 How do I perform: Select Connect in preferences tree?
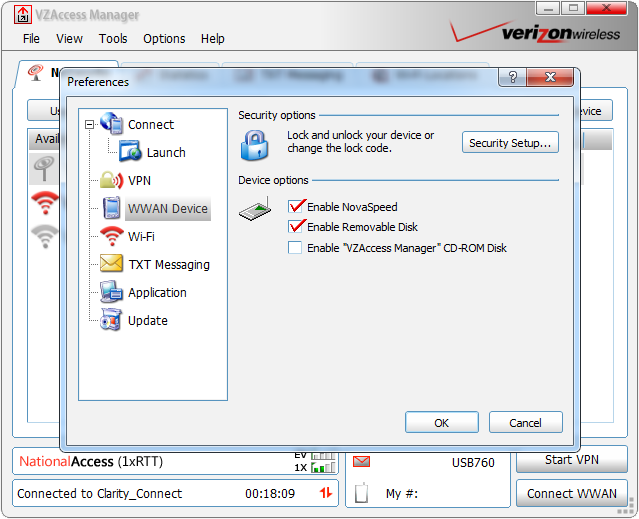click(151, 125)
